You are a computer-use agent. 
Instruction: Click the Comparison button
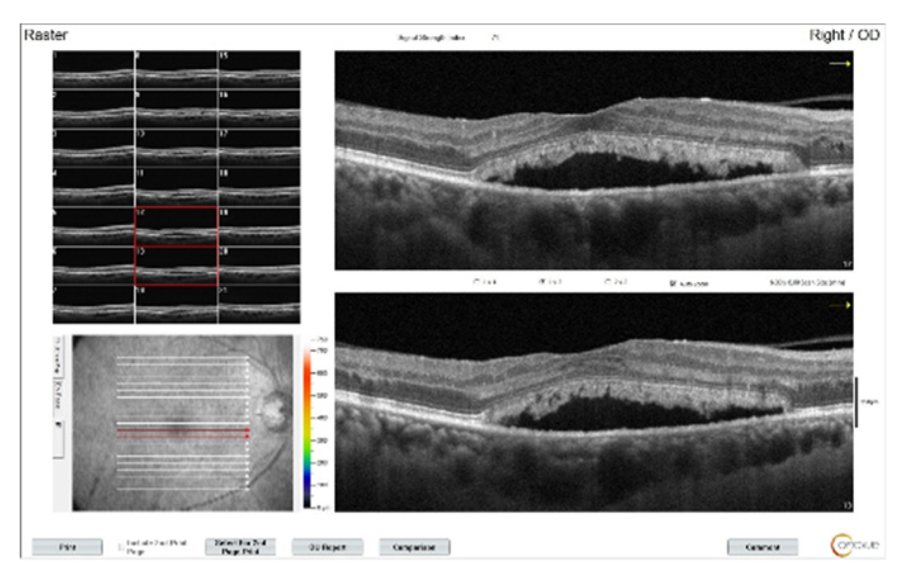pyautogui.click(x=414, y=547)
